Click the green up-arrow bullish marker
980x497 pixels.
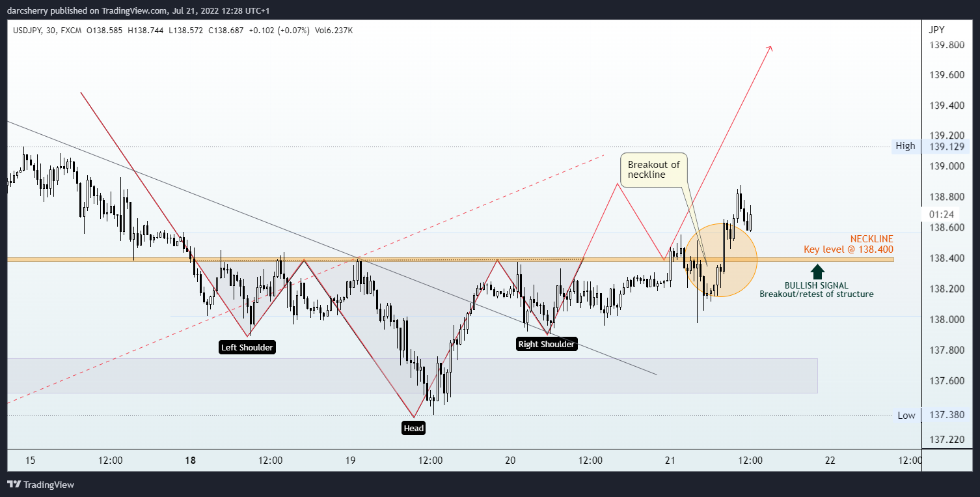[x=817, y=272]
